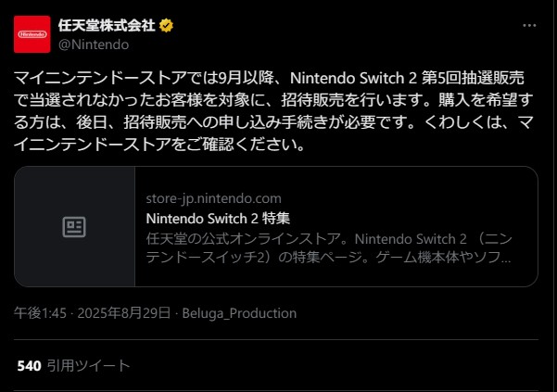This screenshot has height=392, width=557.
Task: Open the three-dot more options menu
Action: (529, 26)
